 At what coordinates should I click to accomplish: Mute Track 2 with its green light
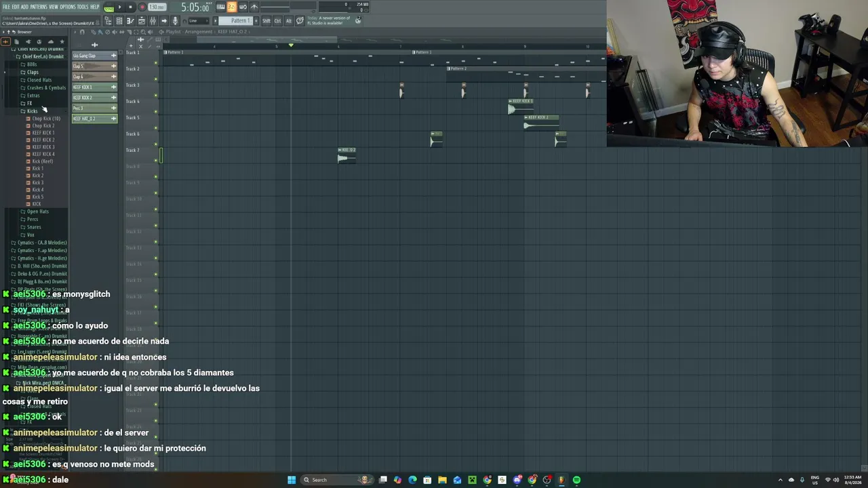tap(156, 79)
